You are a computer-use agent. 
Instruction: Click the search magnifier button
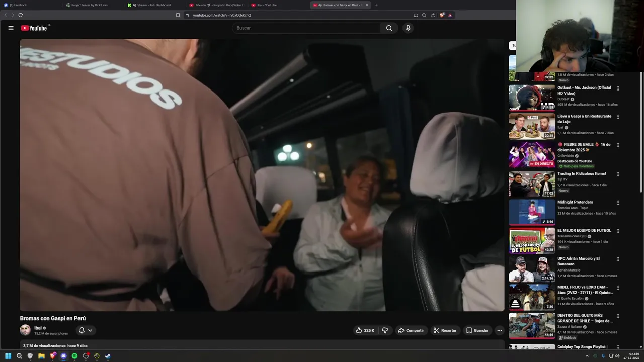pos(389,28)
